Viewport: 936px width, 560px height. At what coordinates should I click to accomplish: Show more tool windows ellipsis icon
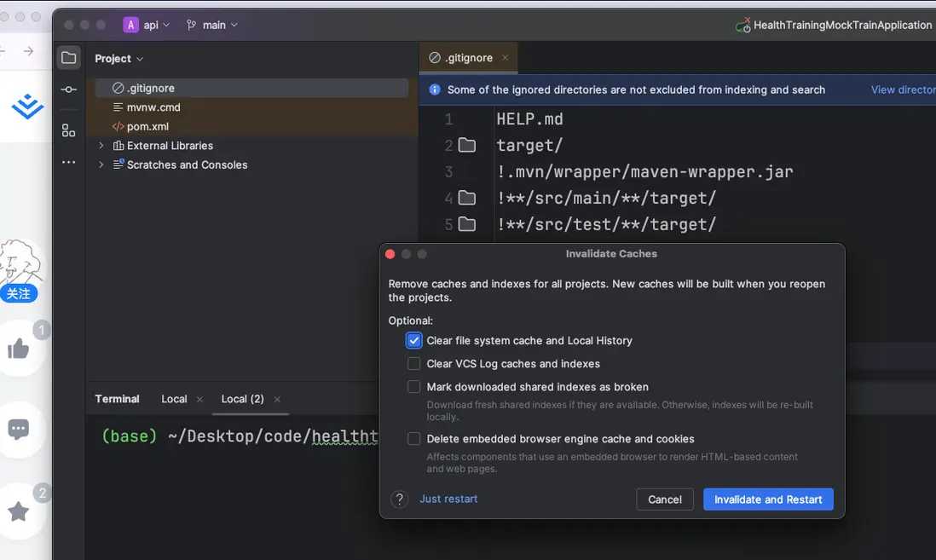69,162
